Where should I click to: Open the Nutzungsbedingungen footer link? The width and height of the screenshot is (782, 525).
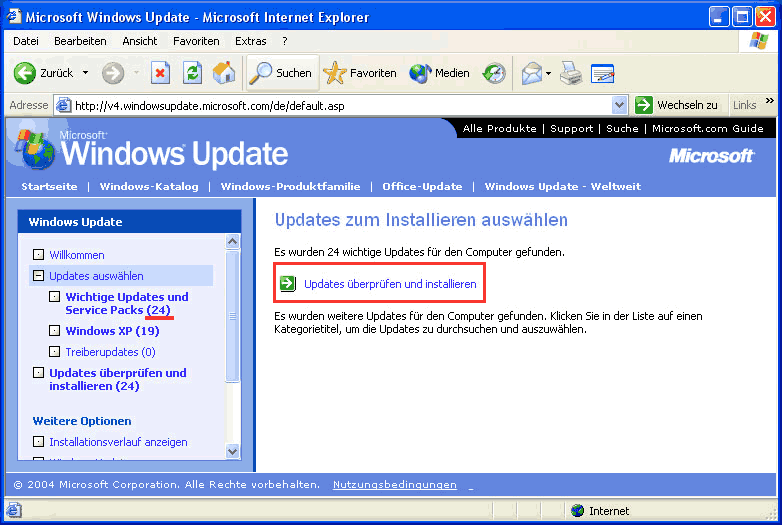tap(394, 485)
